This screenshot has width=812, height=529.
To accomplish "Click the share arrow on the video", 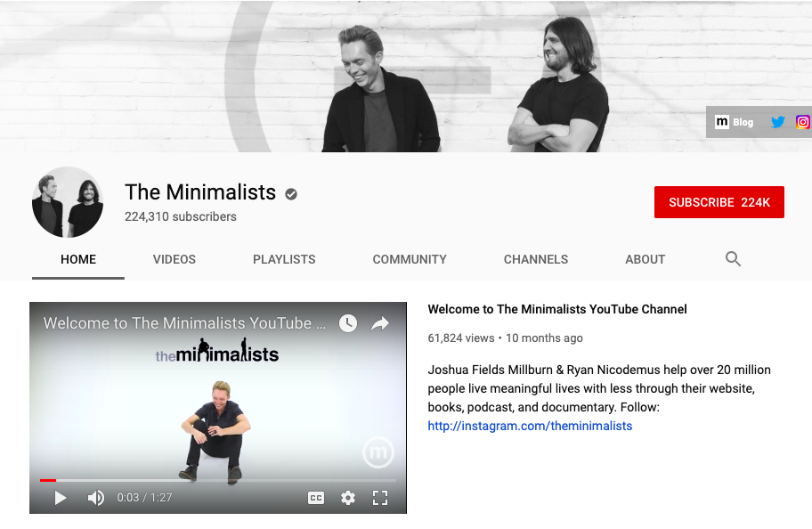I will pos(380,323).
